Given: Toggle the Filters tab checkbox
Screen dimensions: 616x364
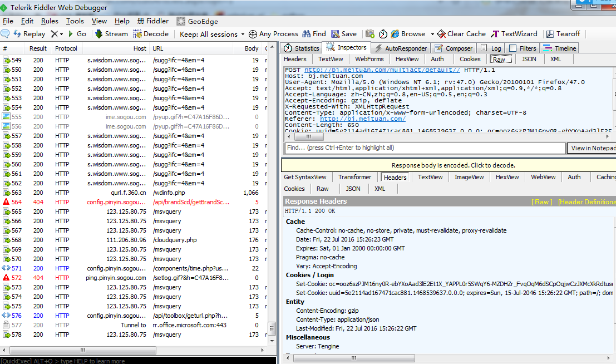Looking at the screenshot, I should pos(513,48).
